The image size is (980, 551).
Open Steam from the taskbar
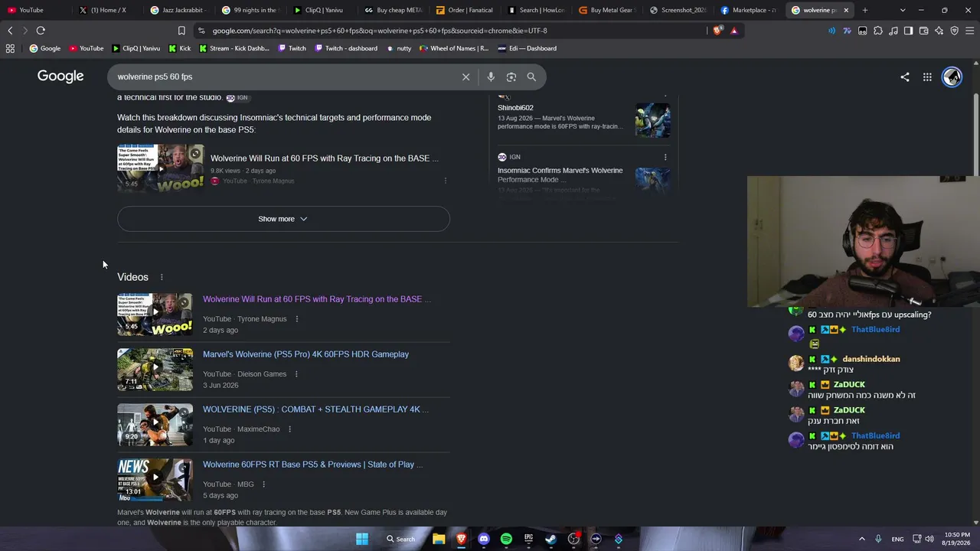pos(550,539)
